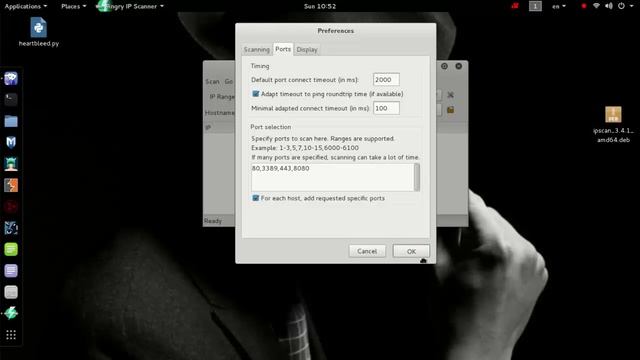
Task: Open the Applications menu
Action: tap(26, 6)
